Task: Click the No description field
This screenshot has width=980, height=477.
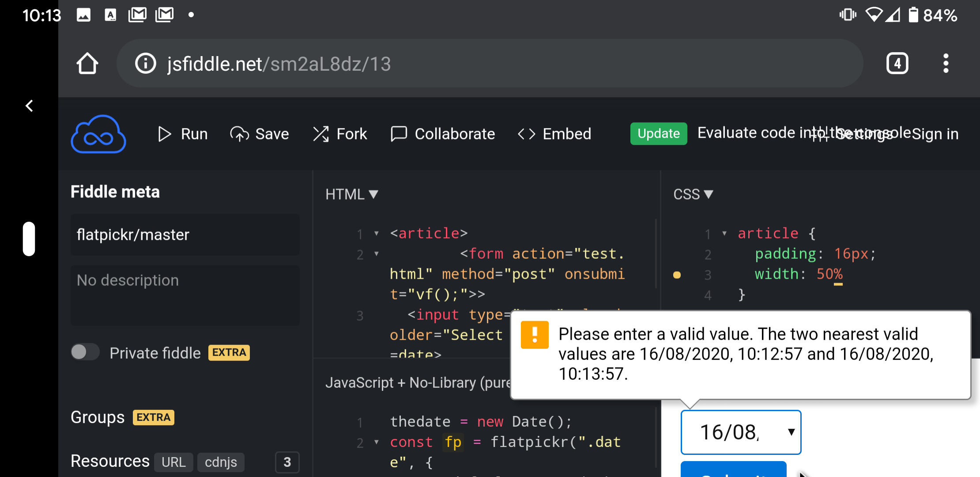Action: click(x=185, y=295)
